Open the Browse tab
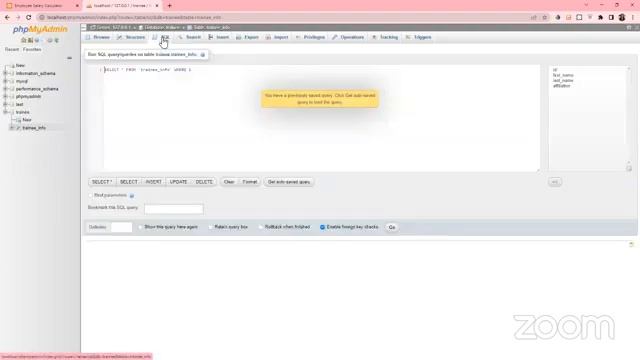Screen dimensions: 640x360 pyautogui.click(x=98, y=37)
